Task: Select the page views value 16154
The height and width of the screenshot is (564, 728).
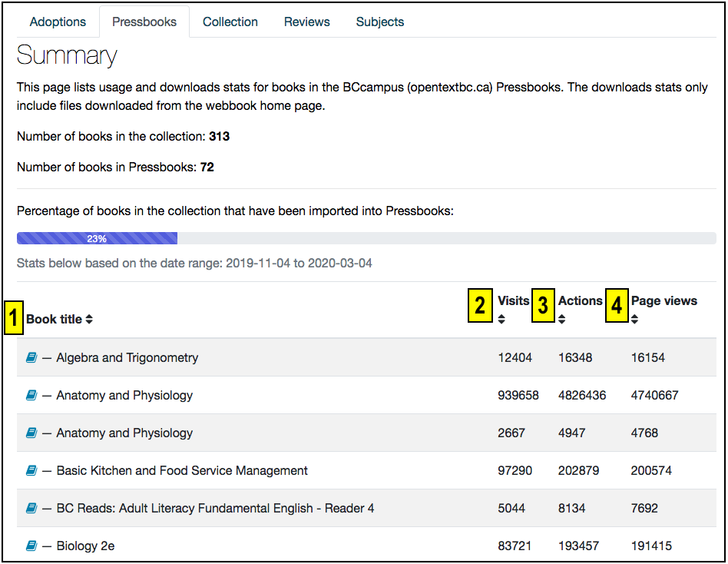Action: pyautogui.click(x=647, y=357)
